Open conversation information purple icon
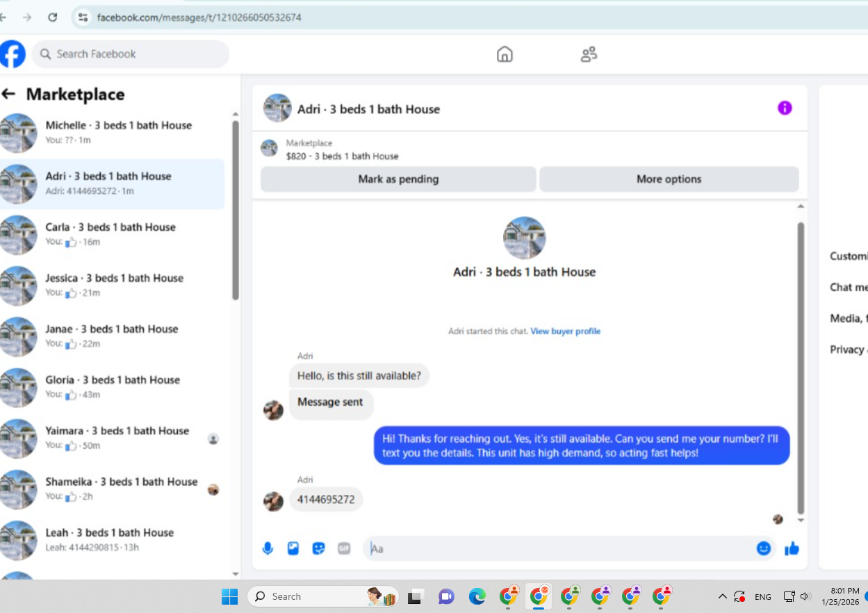This screenshot has height=613, width=868. (x=785, y=108)
